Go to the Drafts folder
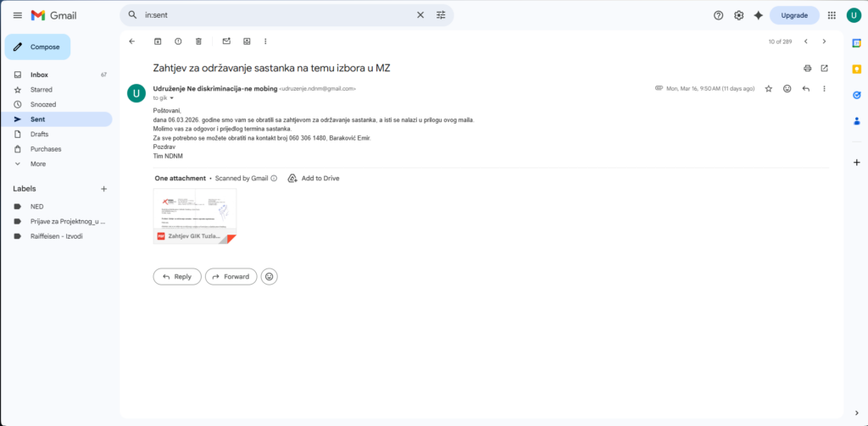Viewport: 868px width, 426px height. click(40, 134)
